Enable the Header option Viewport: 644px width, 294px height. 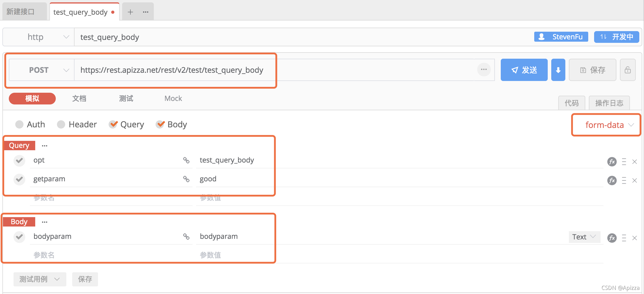click(x=77, y=124)
